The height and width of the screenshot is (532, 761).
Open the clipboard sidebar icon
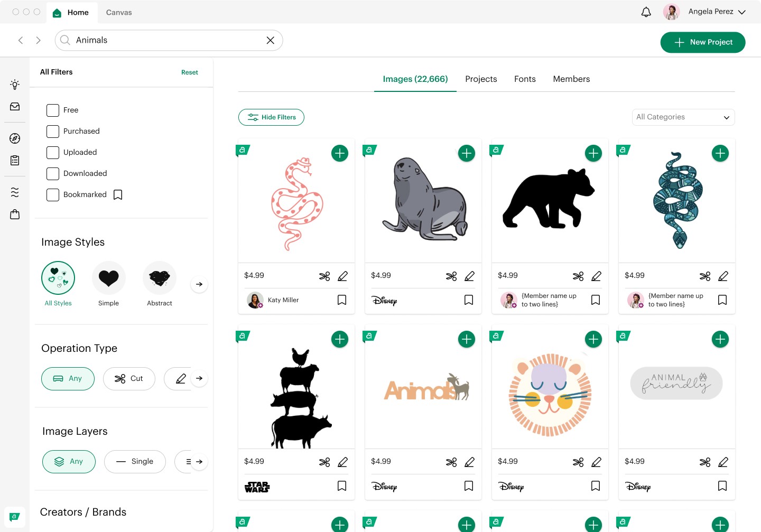click(15, 160)
